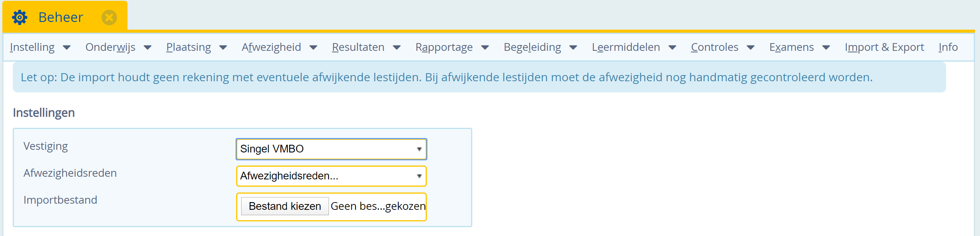Click the 'Geen bestand gekozen' file field text

tap(378, 206)
